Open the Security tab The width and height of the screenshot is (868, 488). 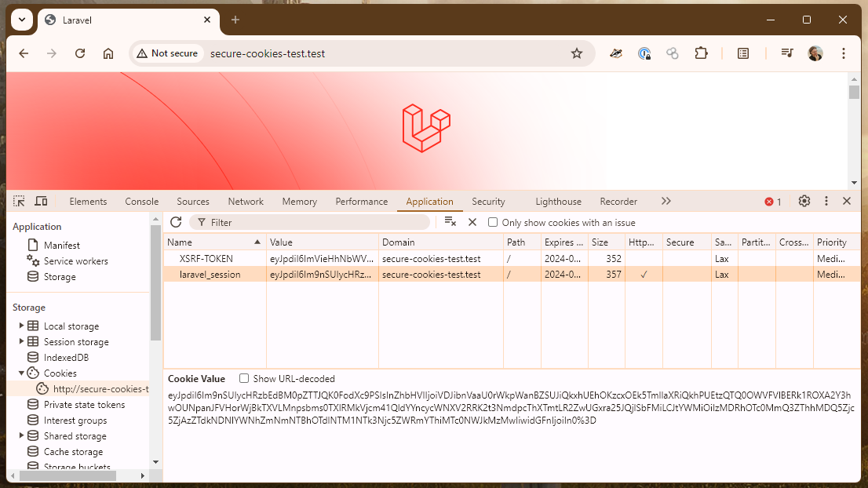[488, 202]
